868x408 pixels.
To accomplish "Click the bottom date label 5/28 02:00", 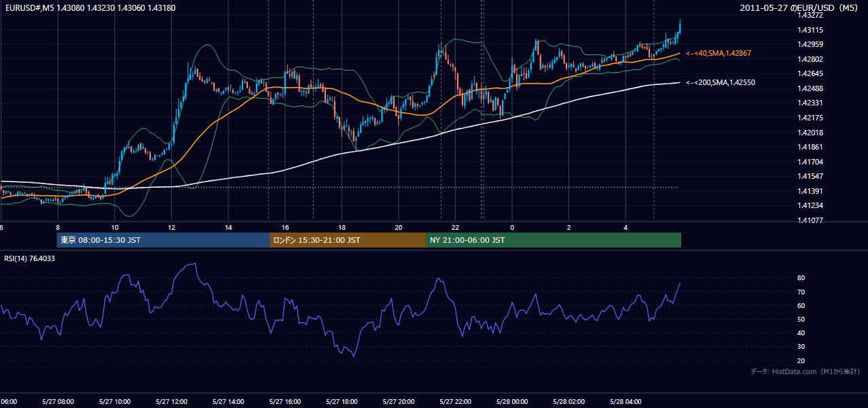I will coord(568,402).
